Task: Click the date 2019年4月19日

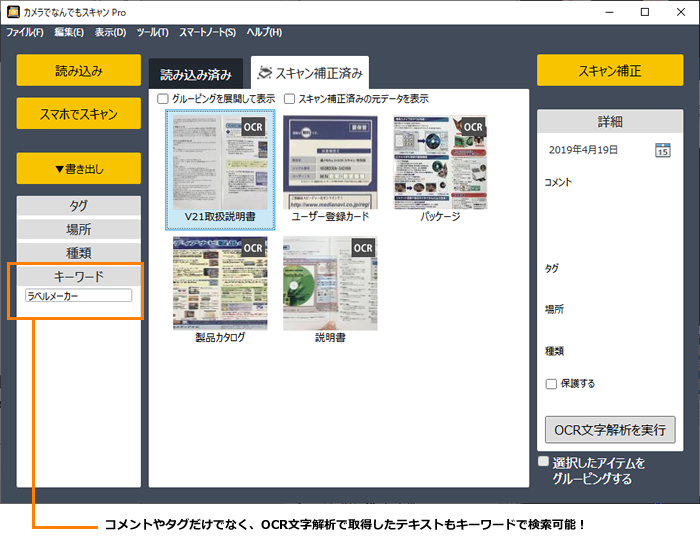Action: click(x=583, y=150)
